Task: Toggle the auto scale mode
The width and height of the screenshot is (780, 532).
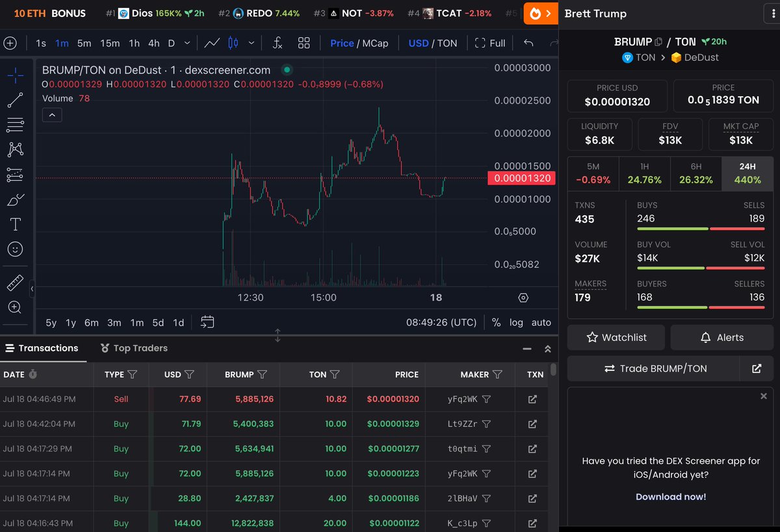Action: click(x=541, y=322)
